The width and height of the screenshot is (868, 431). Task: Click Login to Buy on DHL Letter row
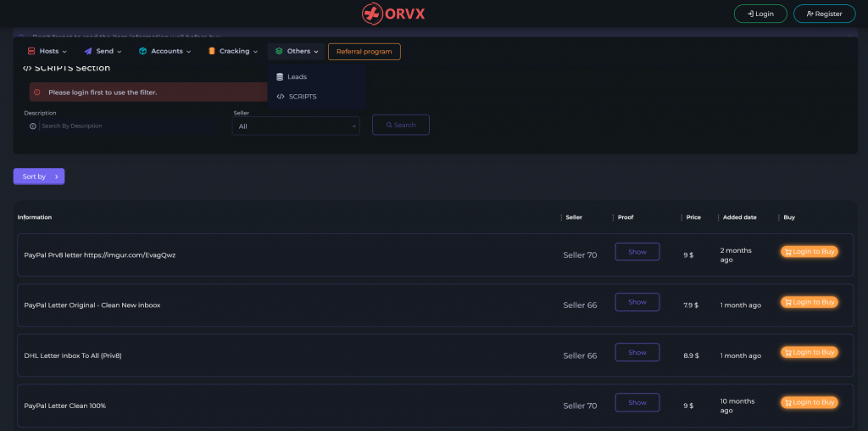pyautogui.click(x=810, y=352)
